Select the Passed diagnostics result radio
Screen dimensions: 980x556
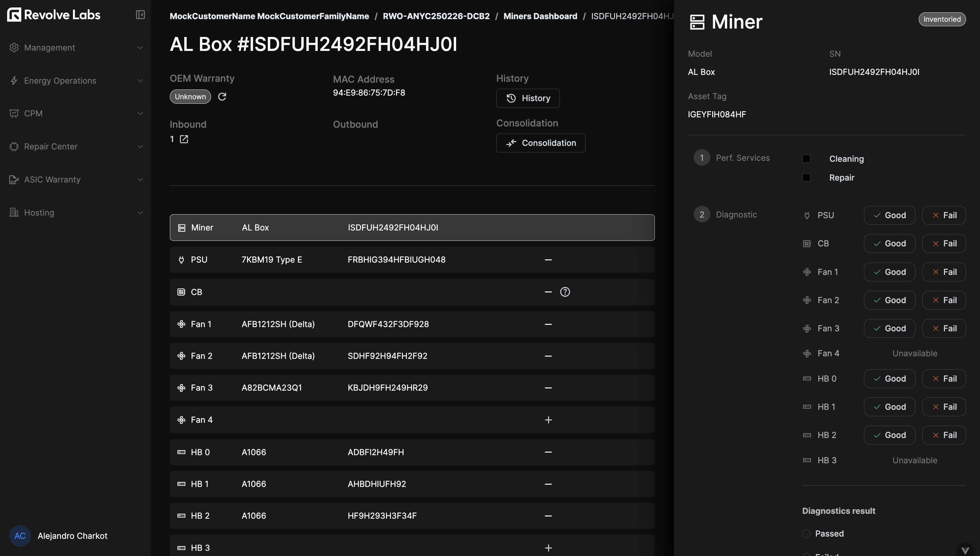(x=806, y=534)
